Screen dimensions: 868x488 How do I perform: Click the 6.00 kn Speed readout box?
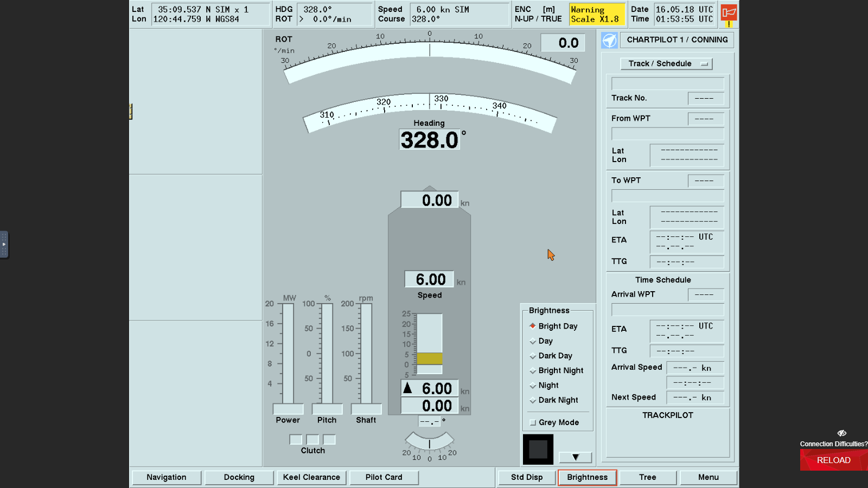point(429,279)
